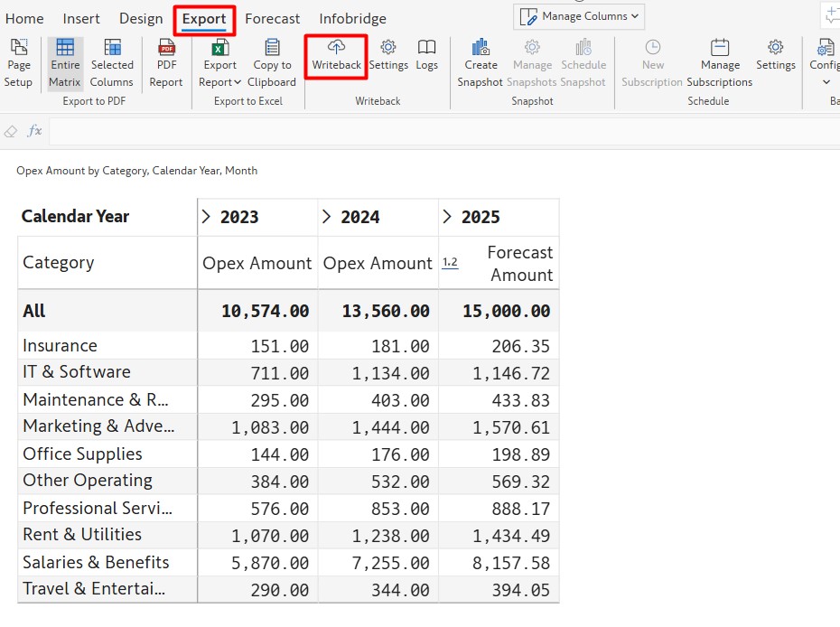Open Page Setup in the ribbon
Image resolution: width=840 pixels, height=627 pixels.
(19, 63)
